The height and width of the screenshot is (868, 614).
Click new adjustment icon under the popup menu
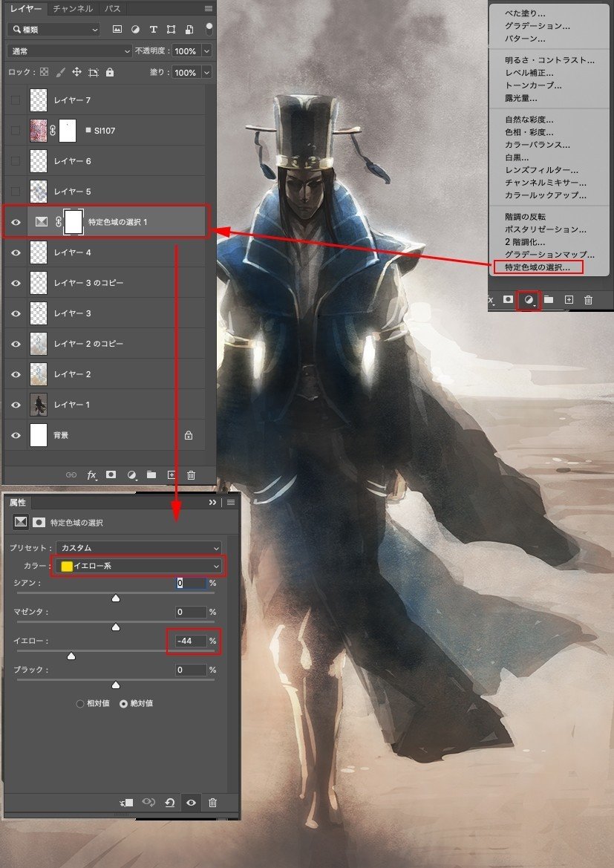(x=529, y=299)
